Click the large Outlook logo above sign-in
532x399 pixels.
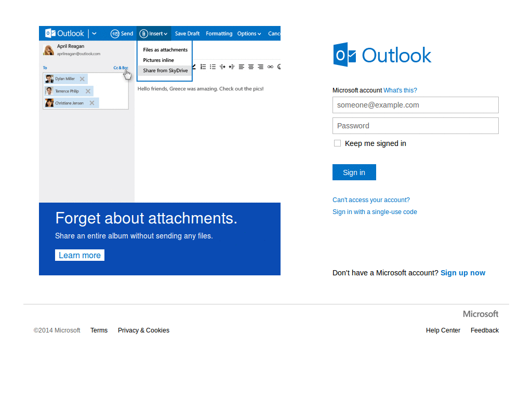click(x=382, y=55)
